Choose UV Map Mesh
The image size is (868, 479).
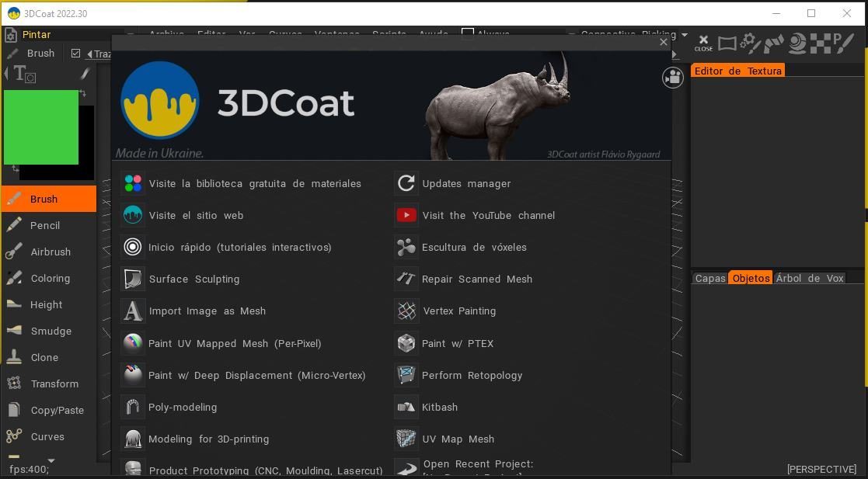pos(444,439)
